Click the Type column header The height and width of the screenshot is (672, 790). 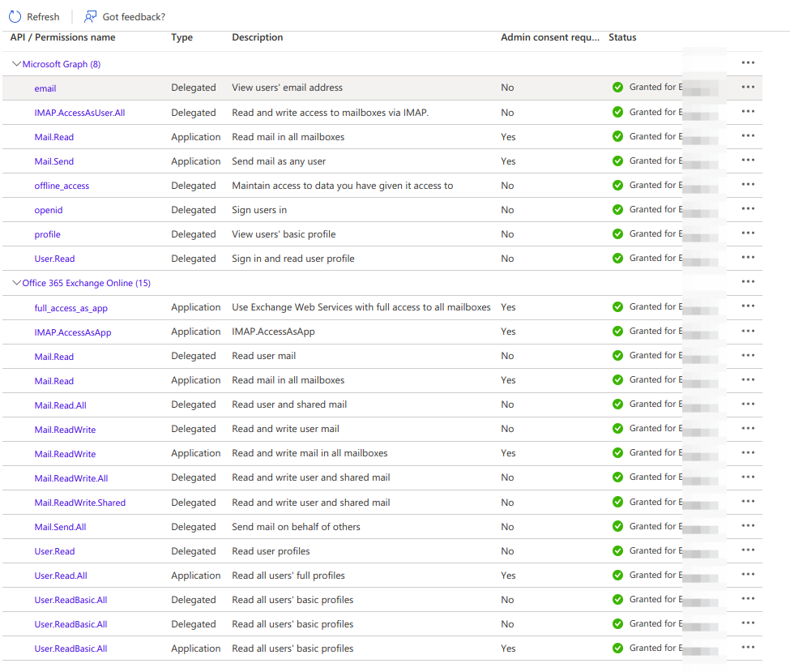tap(181, 37)
